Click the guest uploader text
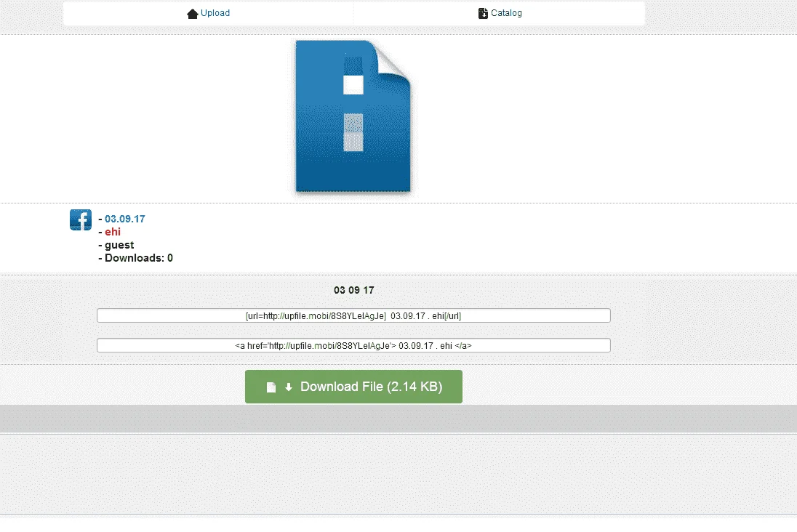This screenshot has width=797, height=532. (119, 245)
